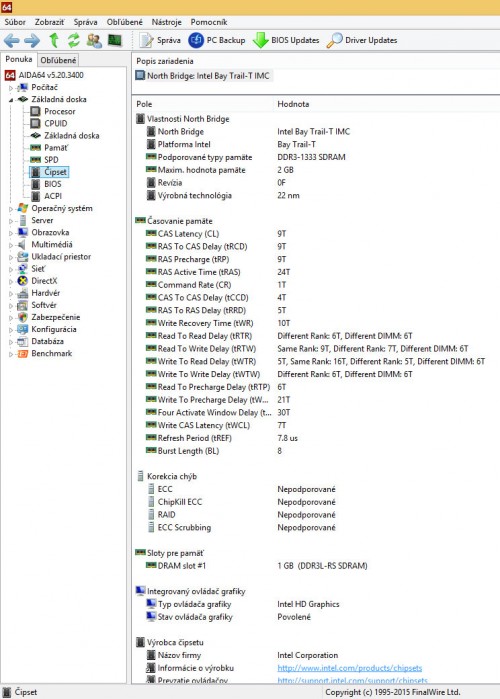The height and width of the screenshot is (699, 500).
Task: Collapse the Základná doska tree node
Action: point(11,100)
